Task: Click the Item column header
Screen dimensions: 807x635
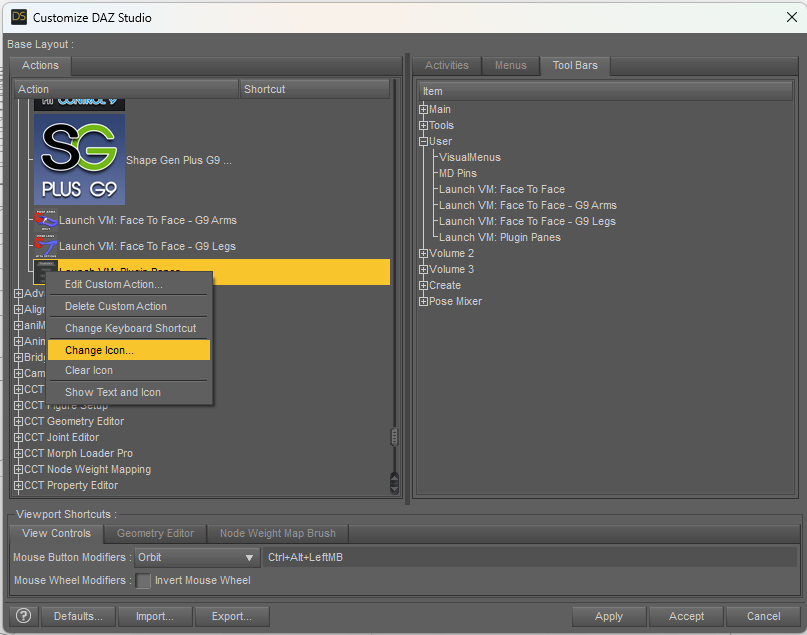Action: click(605, 91)
